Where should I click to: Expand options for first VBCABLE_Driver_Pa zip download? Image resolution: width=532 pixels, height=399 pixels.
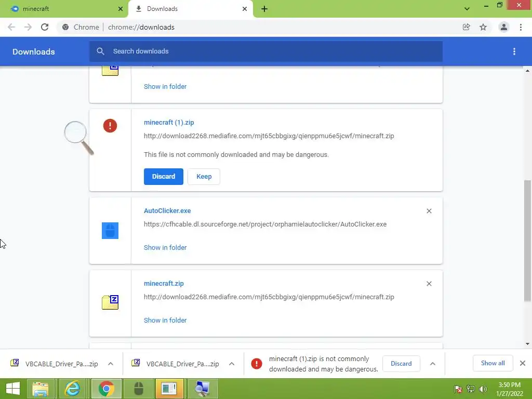coord(111,364)
